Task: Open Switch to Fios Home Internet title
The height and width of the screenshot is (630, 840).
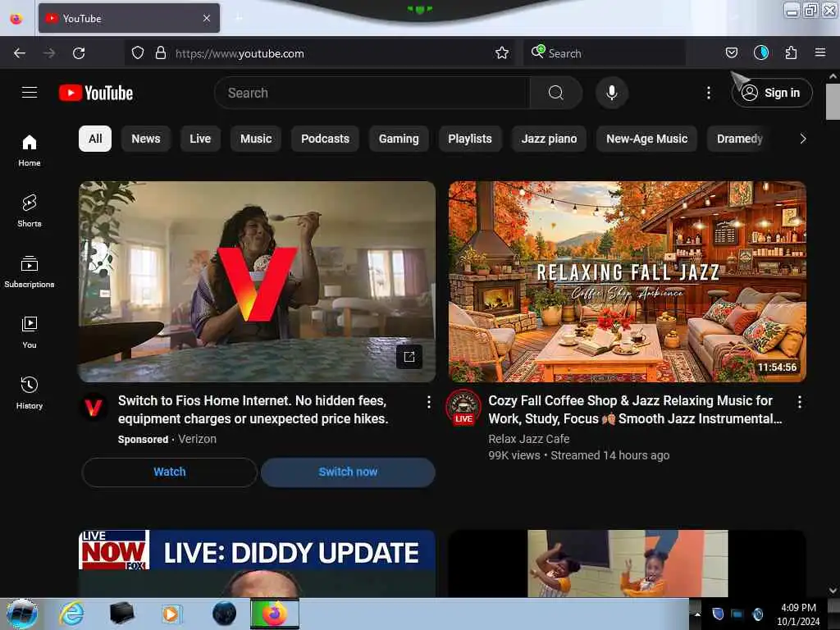Action: [253, 409]
